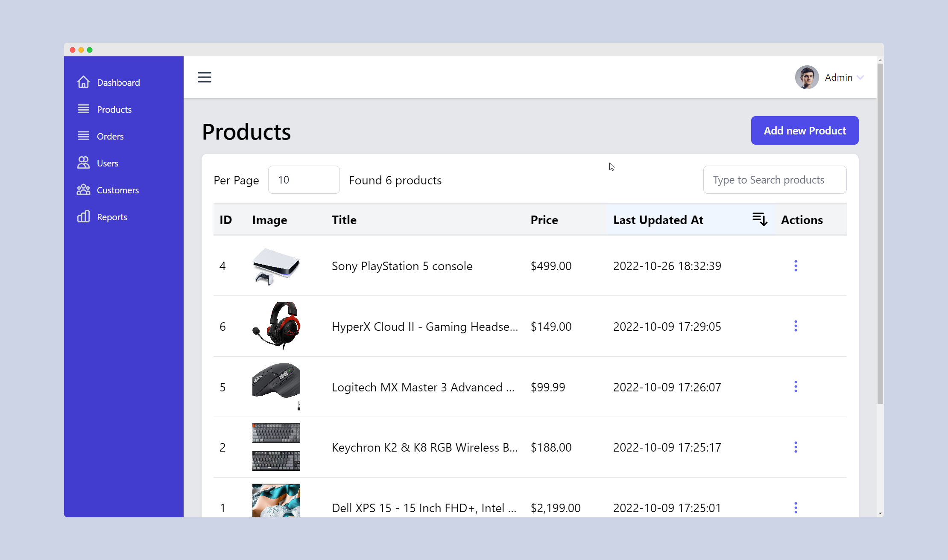Click the Admin username label
Image resolution: width=948 pixels, height=560 pixels.
coord(839,77)
